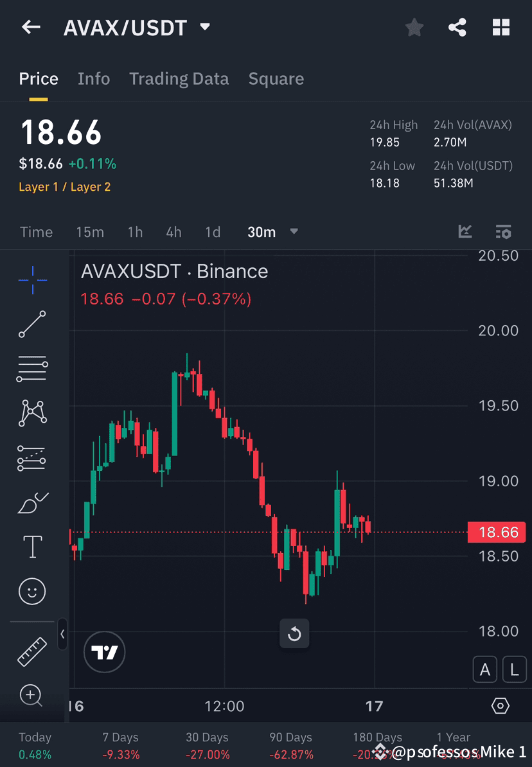Toggle log scale with the L button
532x767 pixels.
tap(514, 669)
